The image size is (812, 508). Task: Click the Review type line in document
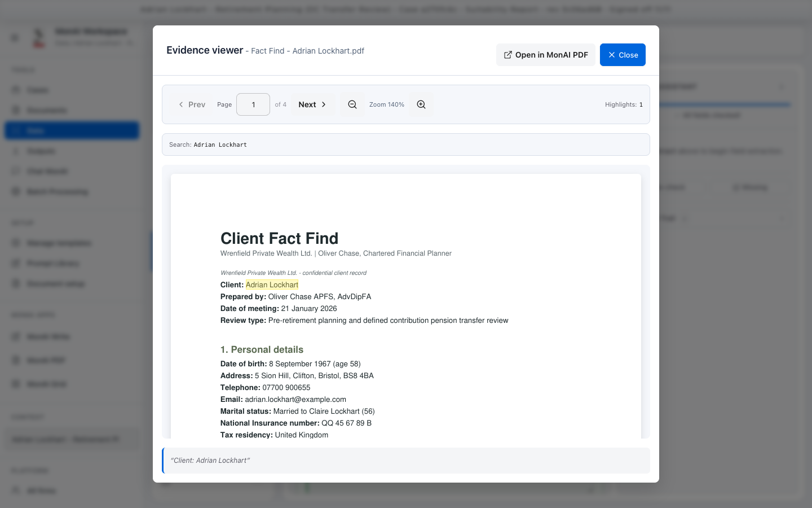point(364,320)
